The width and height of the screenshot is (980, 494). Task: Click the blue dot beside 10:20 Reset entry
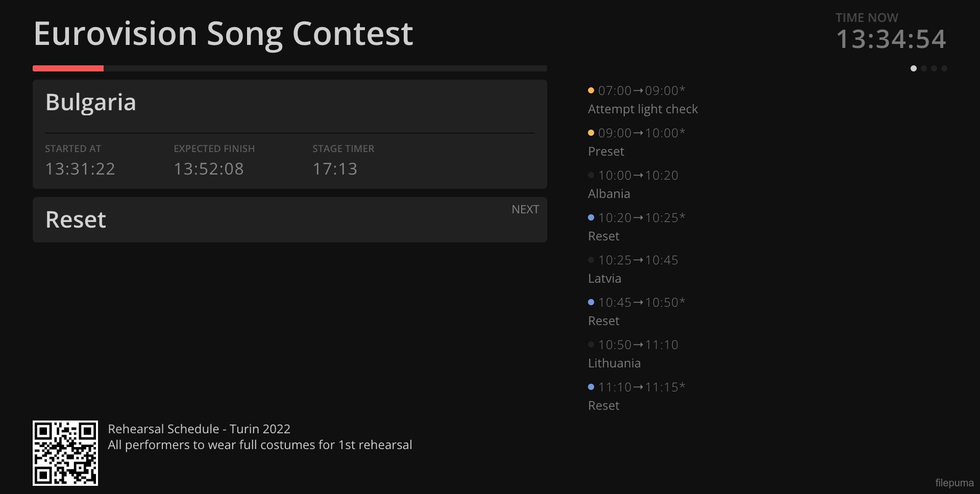click(x=591, y=217)
